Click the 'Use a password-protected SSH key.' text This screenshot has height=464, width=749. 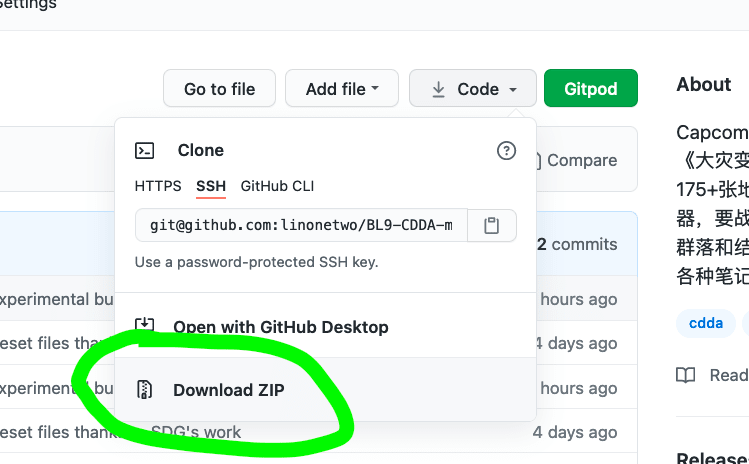click(257, 262)
